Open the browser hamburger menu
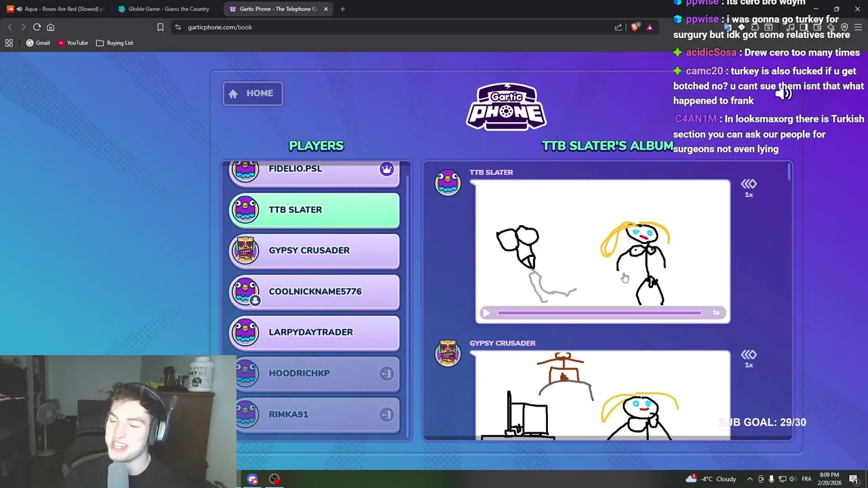The image size is (868, 488). click(x=858, y=27)
